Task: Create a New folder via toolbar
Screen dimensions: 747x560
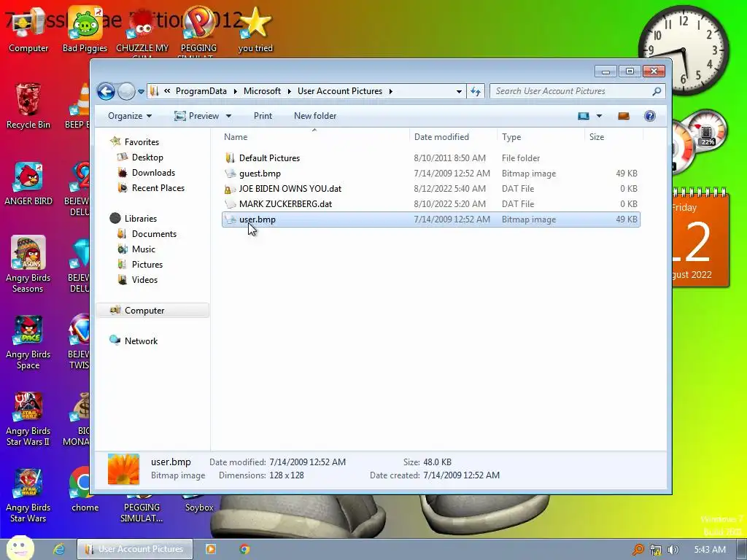Action: (x=315, y=116)
